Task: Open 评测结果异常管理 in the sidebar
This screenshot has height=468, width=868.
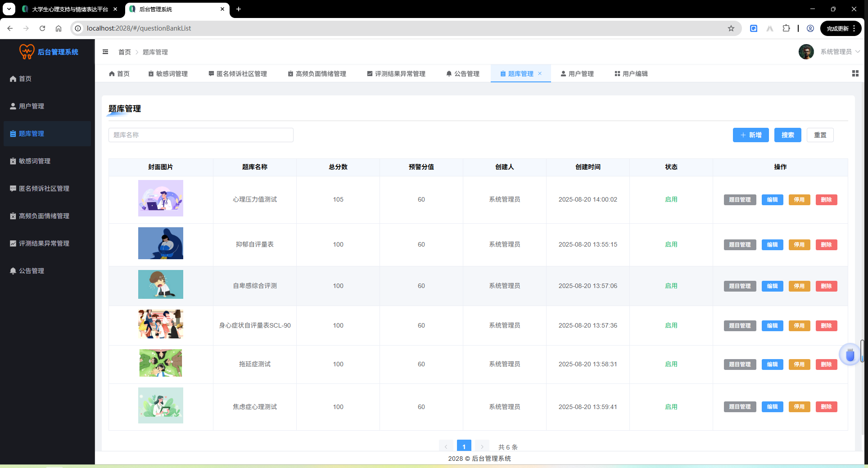Action: pyautogui.click(x=47, y=243)
